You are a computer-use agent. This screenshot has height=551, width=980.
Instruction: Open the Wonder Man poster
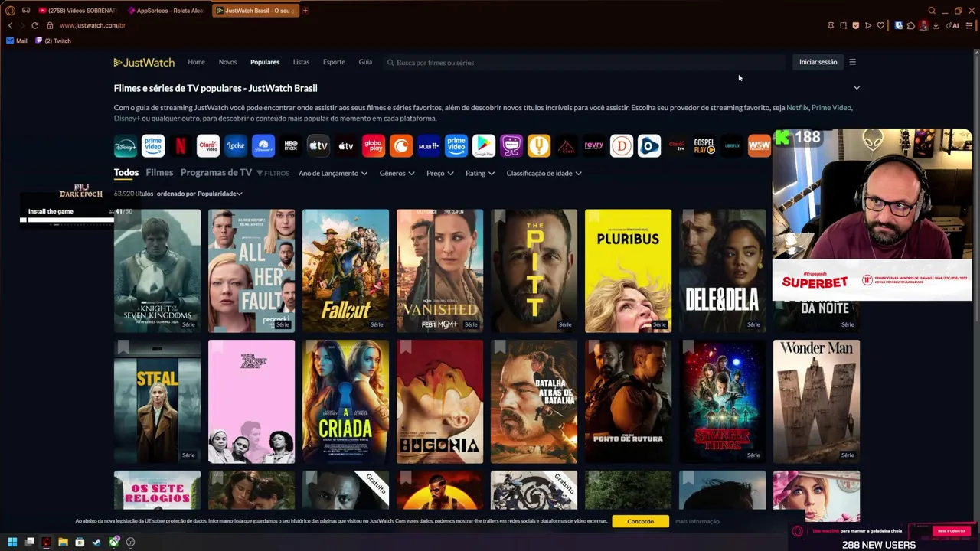click(x=816, y=402)
